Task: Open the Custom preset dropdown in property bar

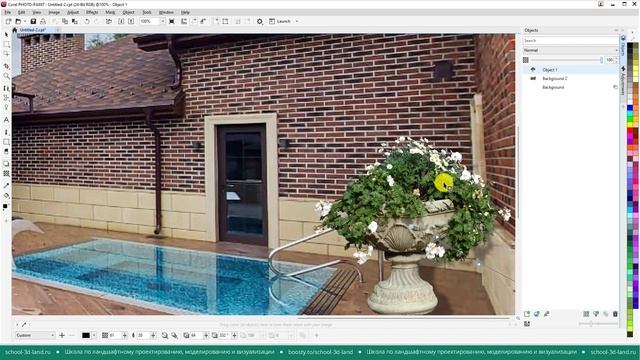Action: (x=35, y=336)
